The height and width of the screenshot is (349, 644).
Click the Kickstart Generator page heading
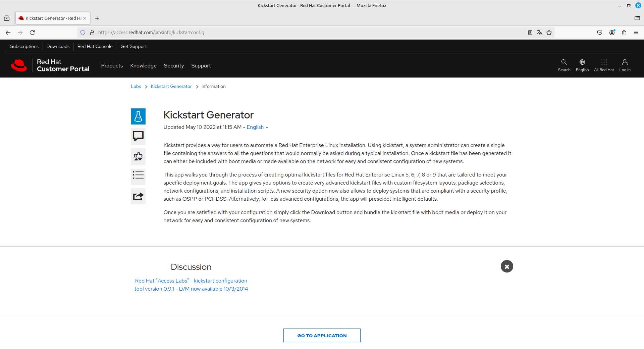[x=208, y=115]
